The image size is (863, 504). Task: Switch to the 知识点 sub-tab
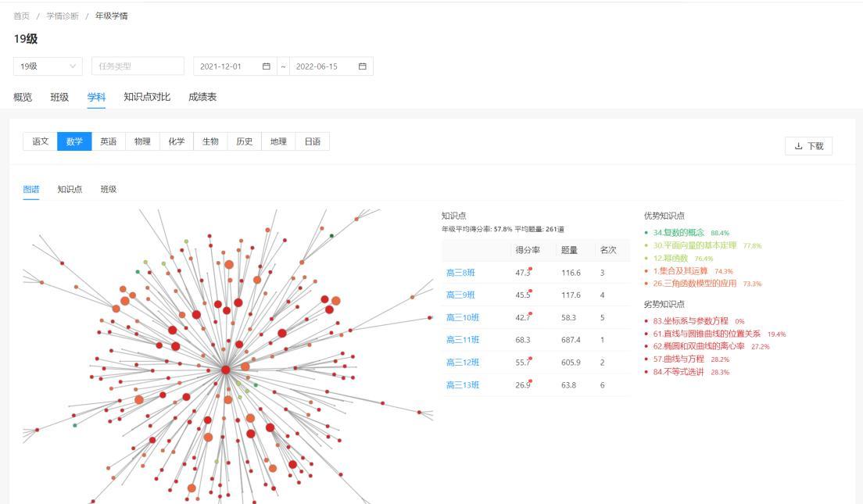click(70, 189)
